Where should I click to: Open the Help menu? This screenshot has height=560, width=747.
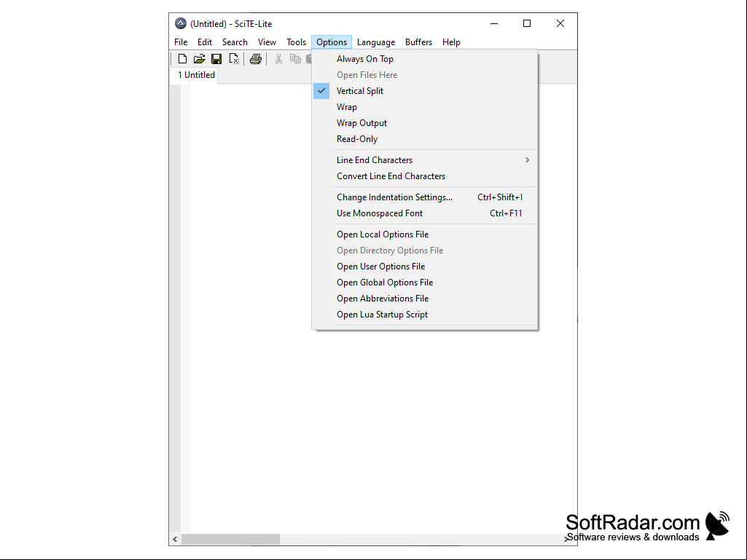(451, 42)
